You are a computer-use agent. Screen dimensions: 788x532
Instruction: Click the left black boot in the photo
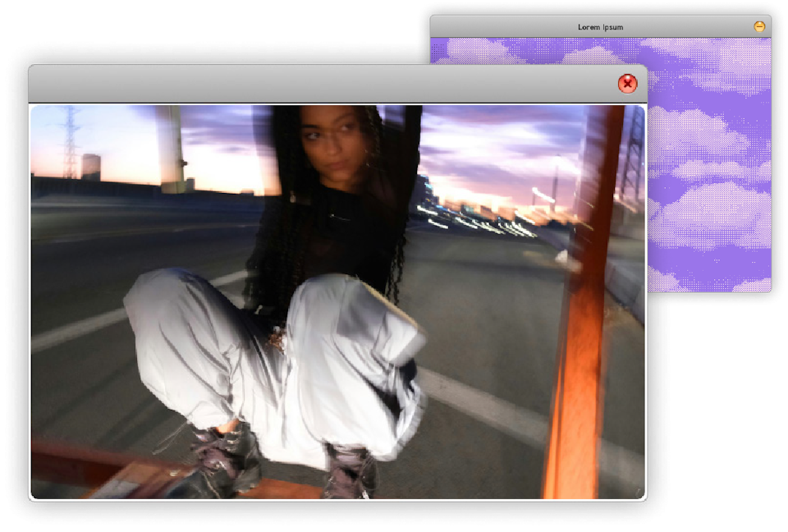click(x=222, y=456)
